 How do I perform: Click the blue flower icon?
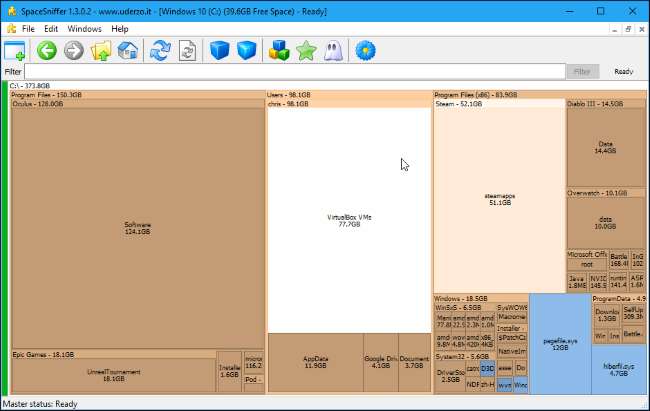tap(365, 51)
